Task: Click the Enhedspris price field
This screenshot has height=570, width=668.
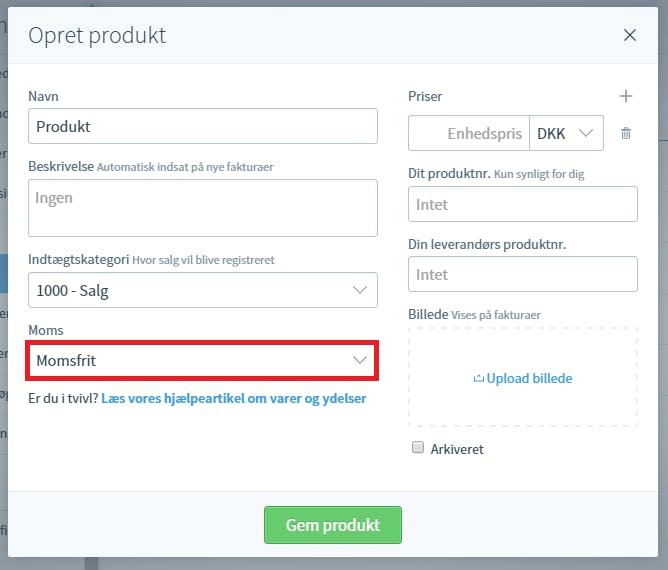Action: coord(469,133)
